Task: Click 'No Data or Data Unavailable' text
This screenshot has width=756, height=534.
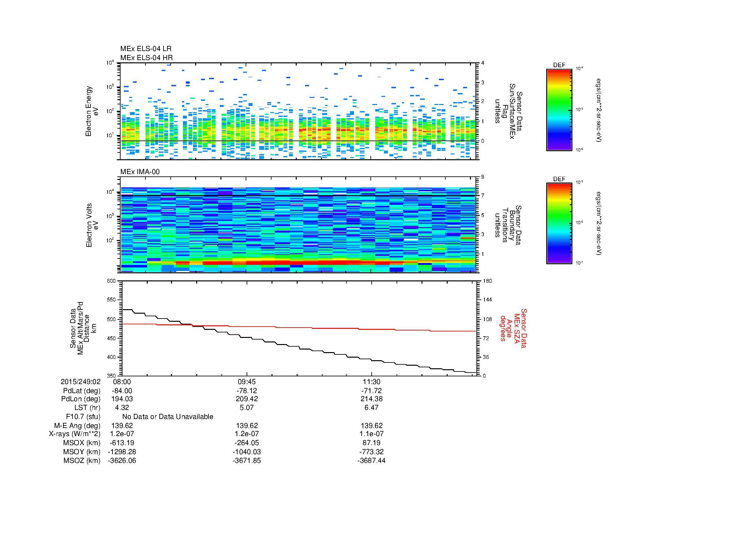Action: pos(168,416)
